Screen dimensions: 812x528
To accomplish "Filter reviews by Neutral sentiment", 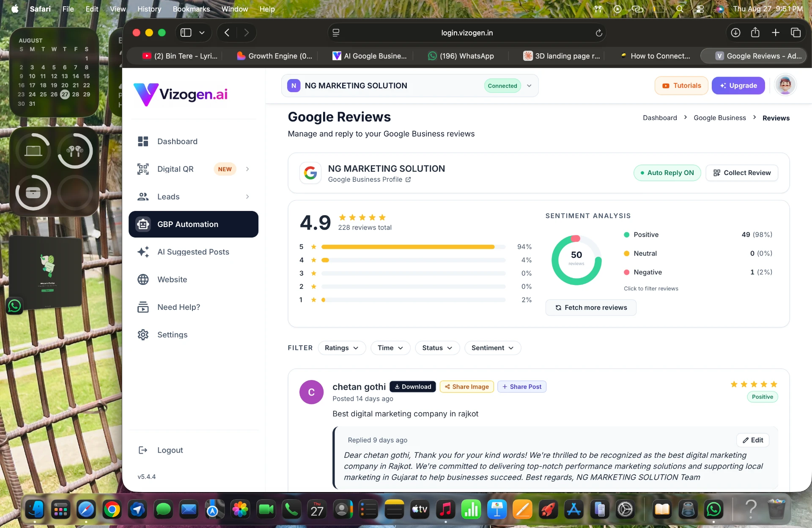I will (698, 253).
